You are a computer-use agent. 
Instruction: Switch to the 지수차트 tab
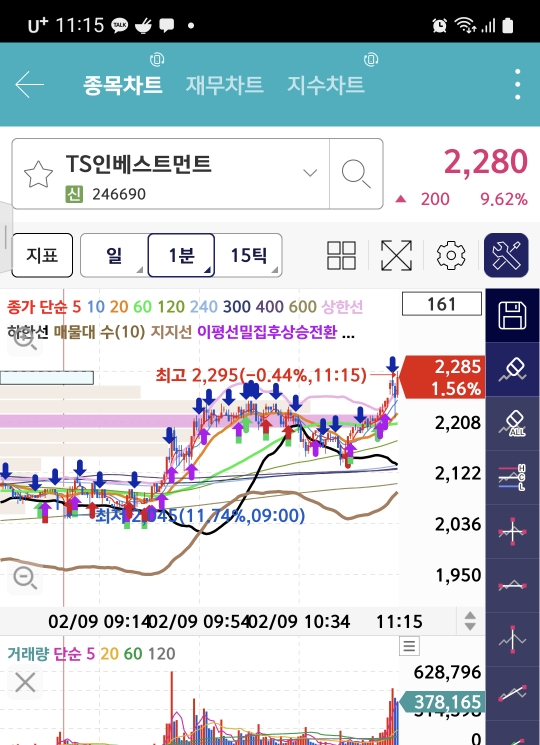tap(326, 85)
